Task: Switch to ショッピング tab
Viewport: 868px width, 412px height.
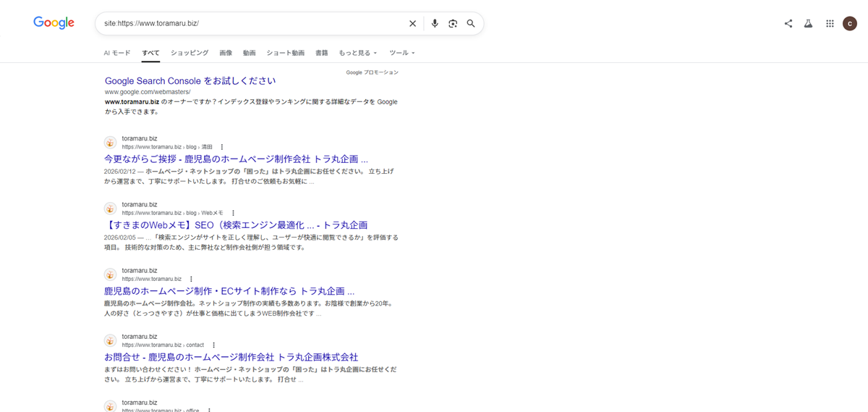Action: click(190, 53)
